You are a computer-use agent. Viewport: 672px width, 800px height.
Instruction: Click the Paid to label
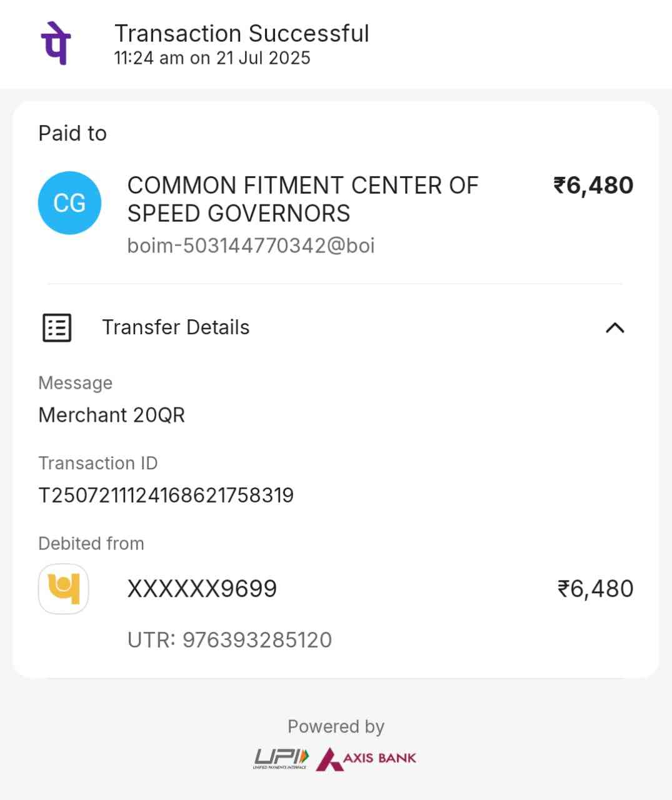[x=73, y=133]
